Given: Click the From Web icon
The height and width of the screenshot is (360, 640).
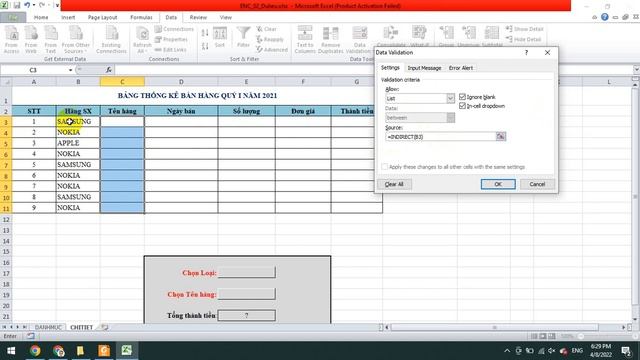Looking at the screenshot, I should point(31,39).
